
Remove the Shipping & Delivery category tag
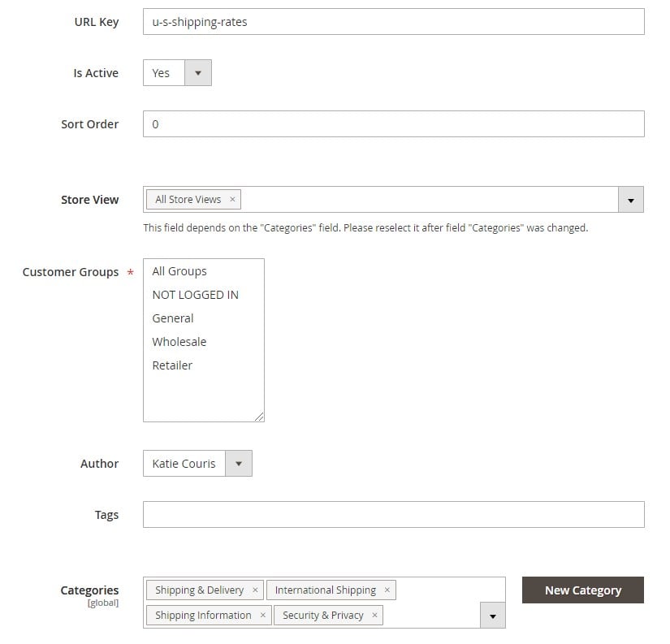[x=255, y=590]
